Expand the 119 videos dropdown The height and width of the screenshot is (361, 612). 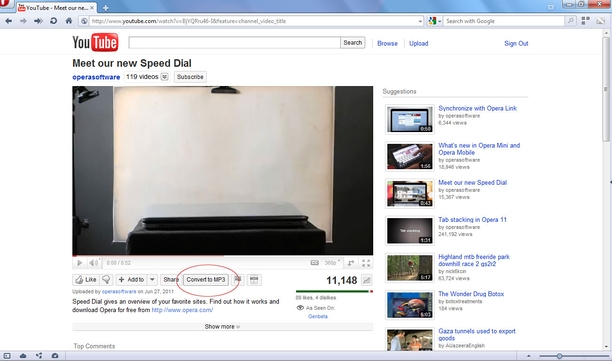coord(165,77)
